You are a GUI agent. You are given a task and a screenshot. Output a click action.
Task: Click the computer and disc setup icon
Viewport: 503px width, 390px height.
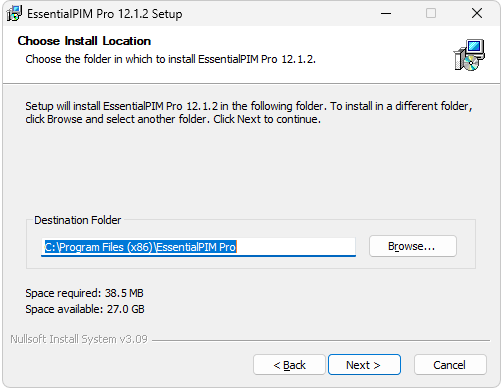click(x=469, y=55)
